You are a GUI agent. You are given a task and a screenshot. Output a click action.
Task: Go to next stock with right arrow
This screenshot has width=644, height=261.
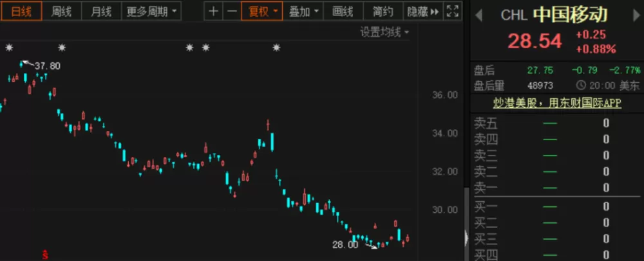[636, 15]
